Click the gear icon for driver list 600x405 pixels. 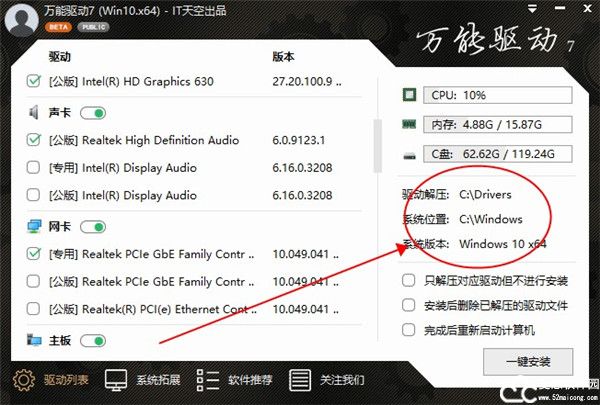(24, 380)
